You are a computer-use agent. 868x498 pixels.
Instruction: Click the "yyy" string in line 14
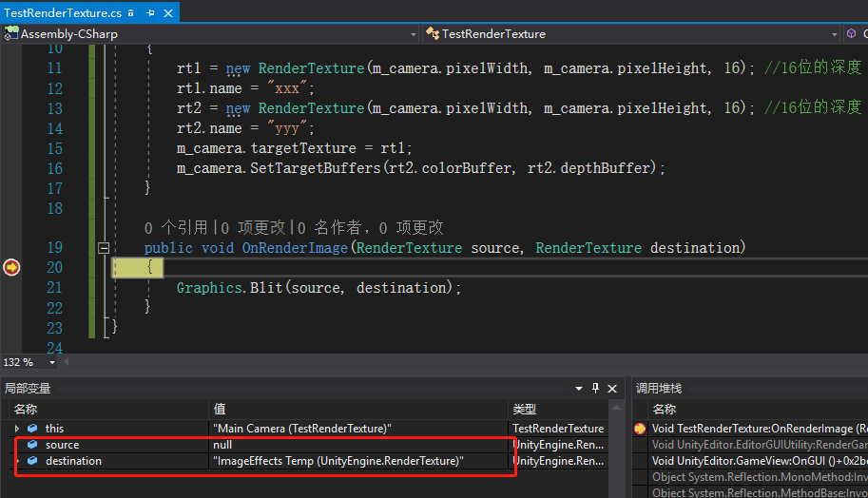point(287,128)
